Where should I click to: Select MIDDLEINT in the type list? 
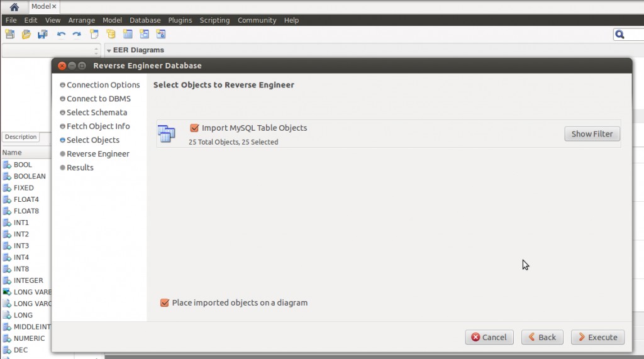[x=31, y=327]
